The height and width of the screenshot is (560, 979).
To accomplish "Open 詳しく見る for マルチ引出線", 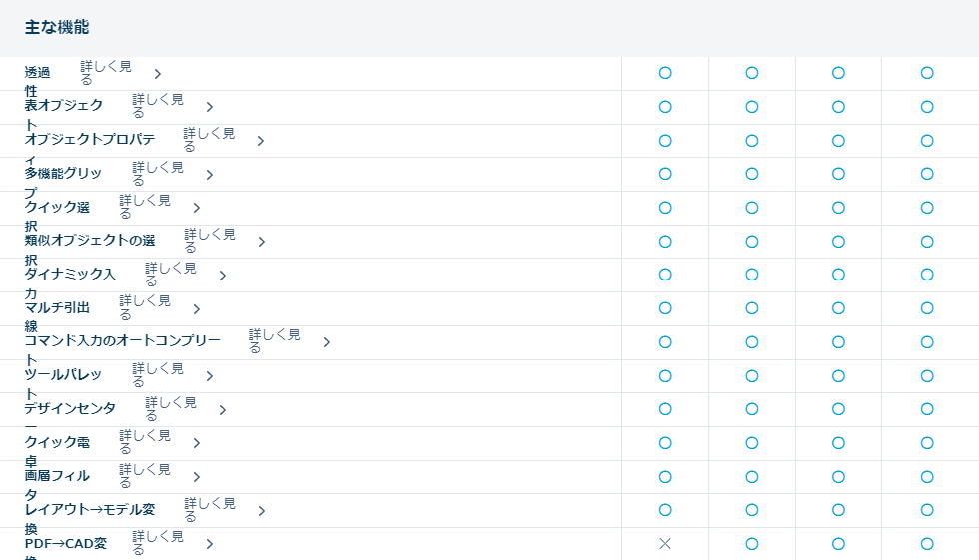I will [x=144, y=308].
